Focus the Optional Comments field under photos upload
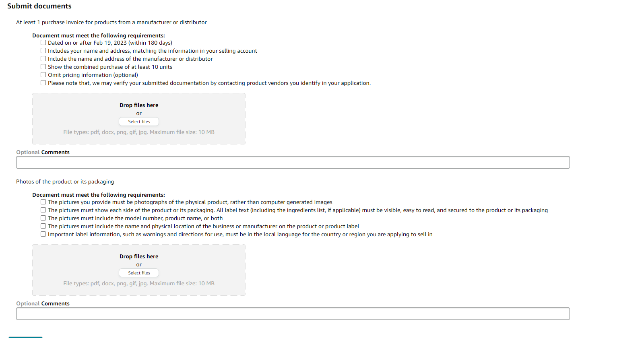 click(293, 314)
